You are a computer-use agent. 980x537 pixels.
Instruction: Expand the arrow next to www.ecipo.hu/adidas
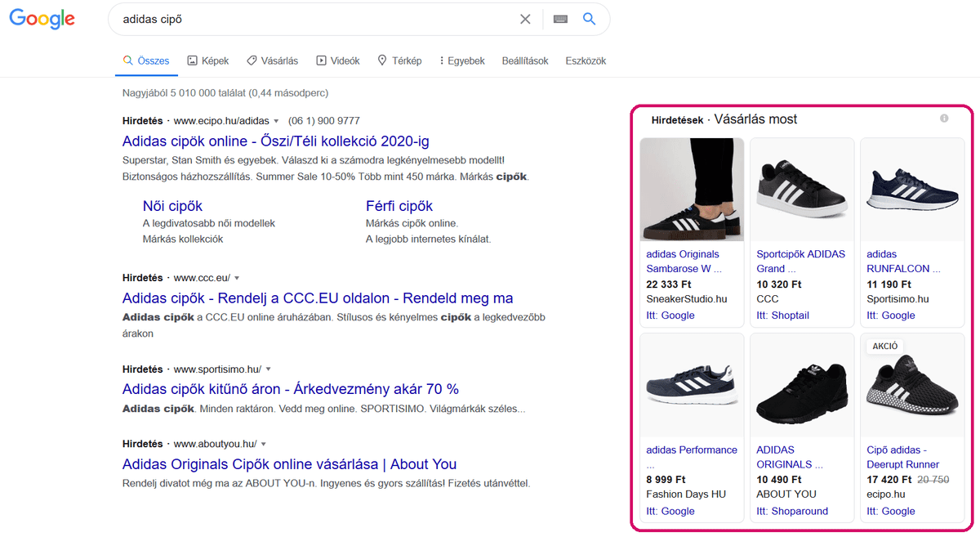click(276, 121)
